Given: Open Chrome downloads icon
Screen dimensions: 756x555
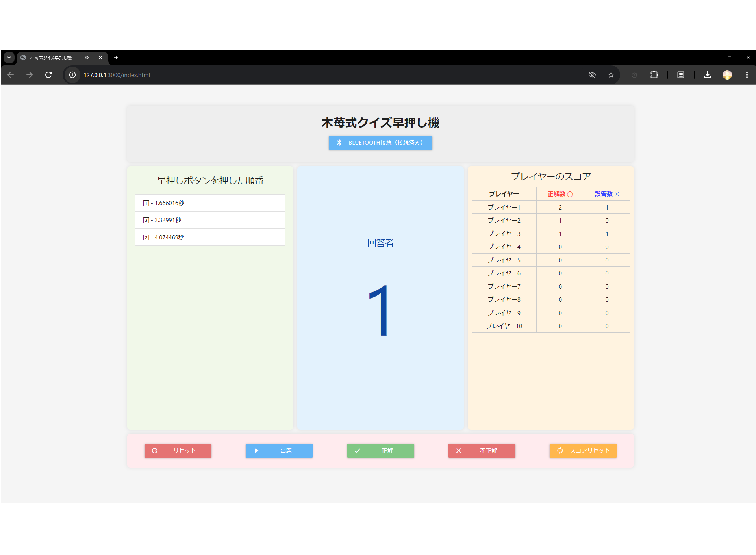Looking at the screenshot, I should point(707,75).
